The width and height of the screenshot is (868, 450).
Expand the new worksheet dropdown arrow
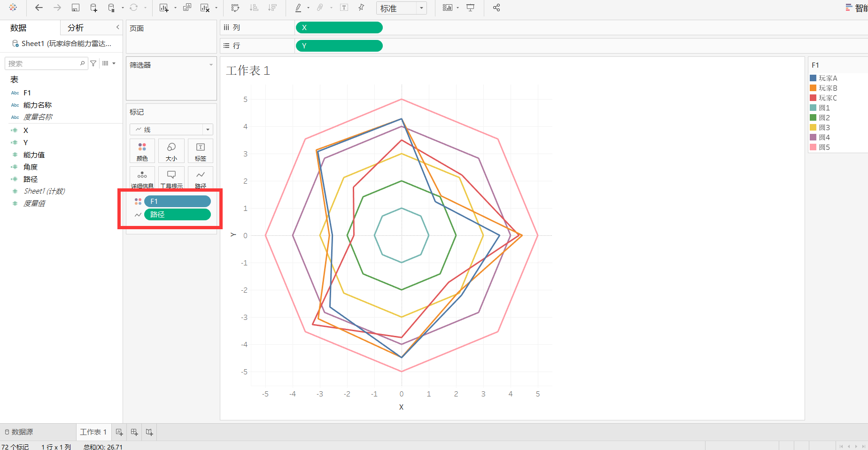[x=175, y=8]
